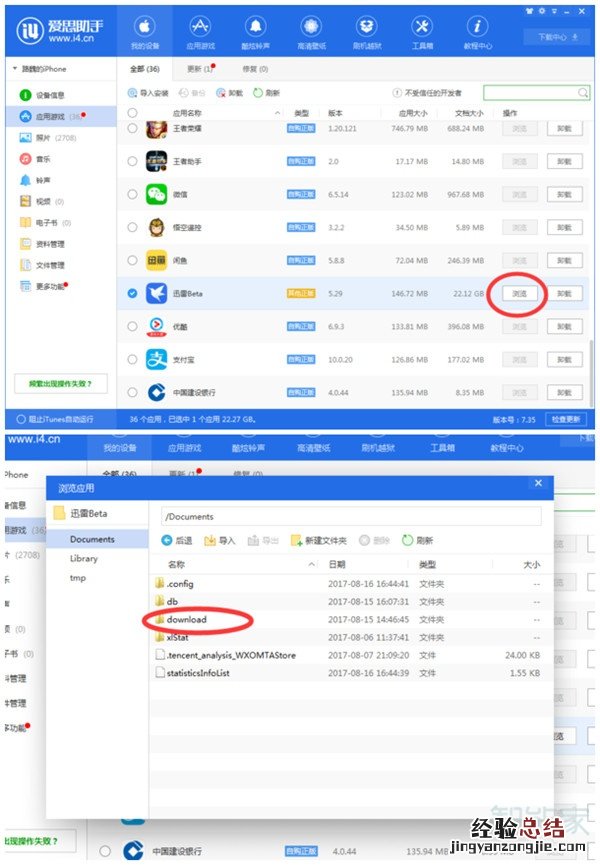This screenshot has width=600, height=865.
Task: Open the 应用游戏 App Store icon in top navigation
Action: click(200, 26)
